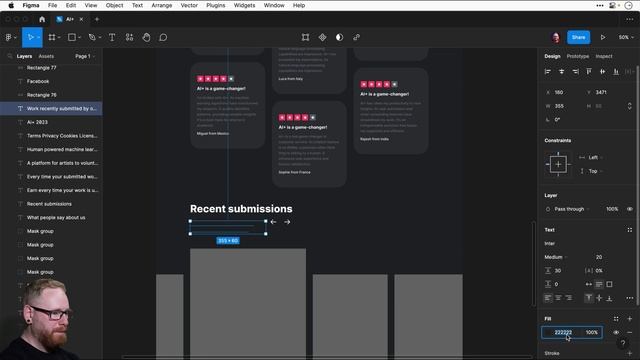Open the Plugins menu

tap(216, 5)
